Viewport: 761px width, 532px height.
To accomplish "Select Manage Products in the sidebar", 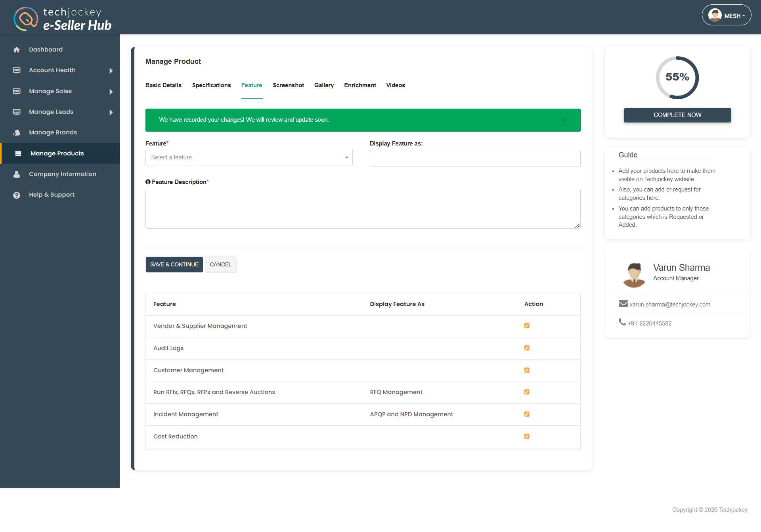I will 60,153.
